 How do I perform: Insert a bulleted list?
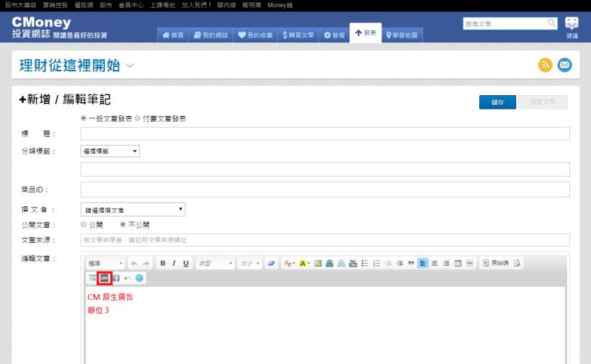[x=365, y=263]
